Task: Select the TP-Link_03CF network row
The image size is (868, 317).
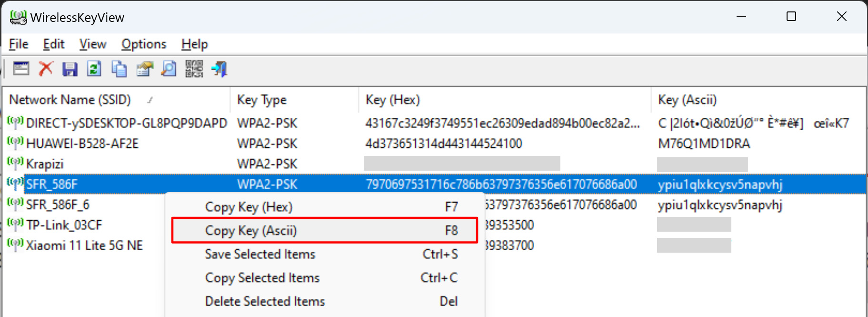Action: (64, 225)
